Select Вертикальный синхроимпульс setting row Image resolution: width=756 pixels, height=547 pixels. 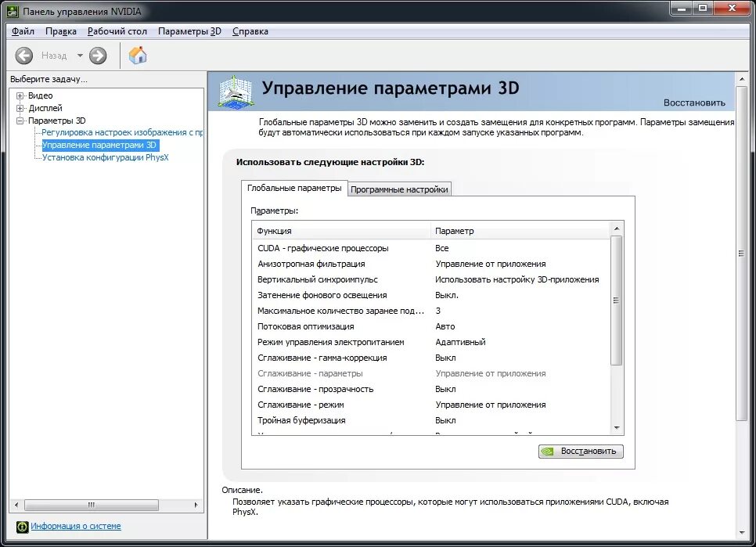click(431, 279)
